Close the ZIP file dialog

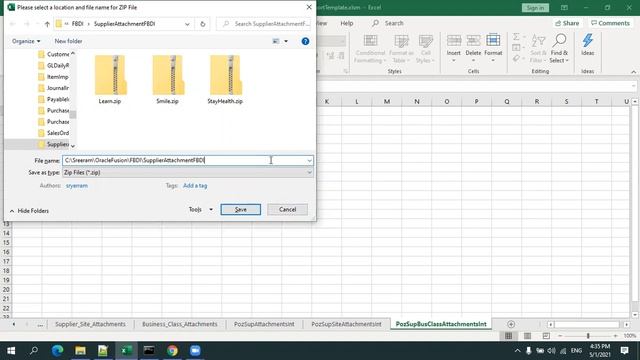tap(309, 7)
